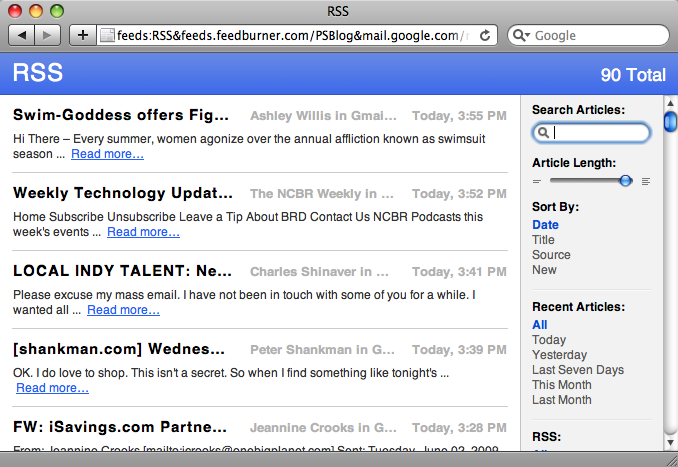Open Read more for shankman.com article
This screenshot has height=467, width=678.
(x=52, y=388)
